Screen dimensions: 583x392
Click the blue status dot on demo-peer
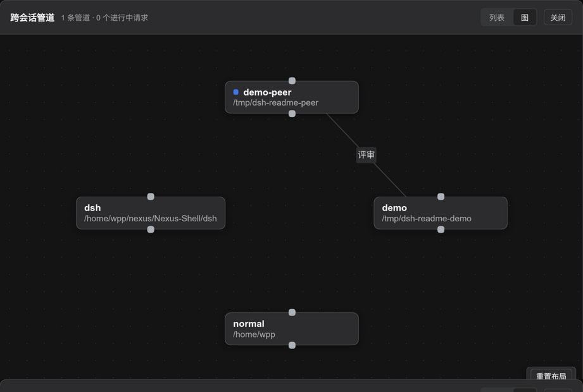[x=235, y=92]
